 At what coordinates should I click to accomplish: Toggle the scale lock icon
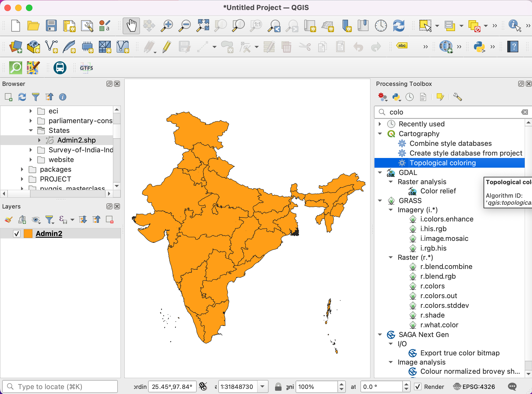click(x=278, y=387)
